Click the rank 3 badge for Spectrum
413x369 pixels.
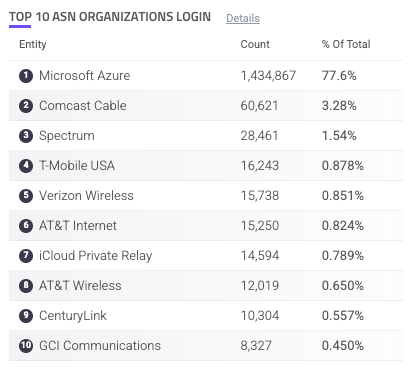(x=26, y=136)
